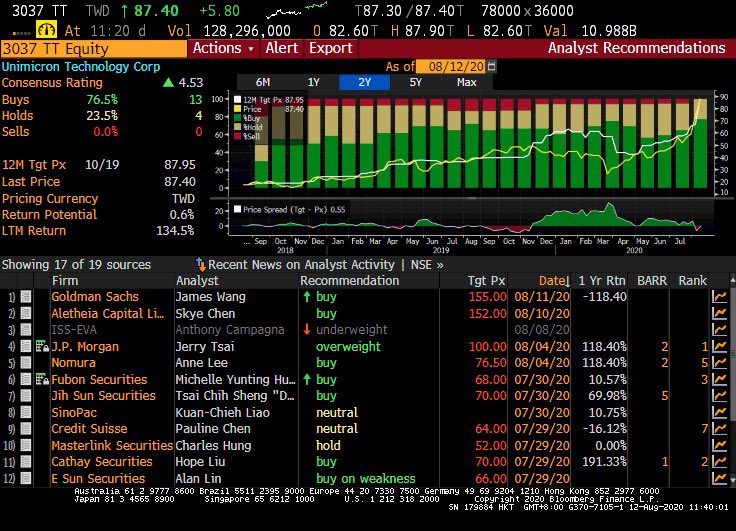Edit the As of date field
Viewport: 736px width, 531px height.
(x=451, y=66)
